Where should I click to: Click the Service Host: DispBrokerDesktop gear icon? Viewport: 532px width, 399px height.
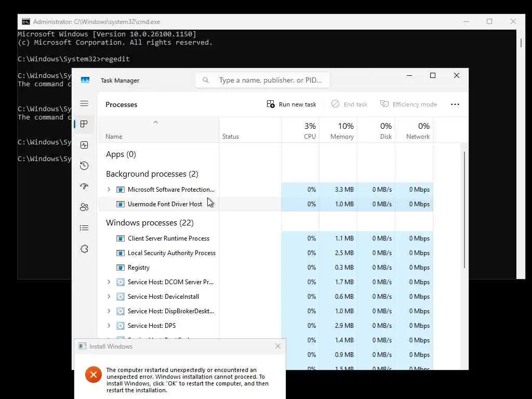pyautogui.click(x=121, y=311)
